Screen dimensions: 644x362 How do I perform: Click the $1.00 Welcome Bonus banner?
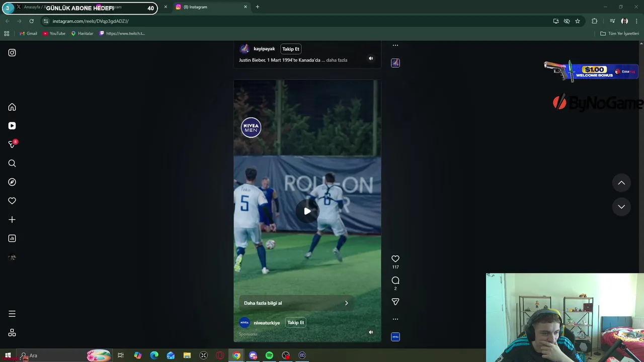591,71
